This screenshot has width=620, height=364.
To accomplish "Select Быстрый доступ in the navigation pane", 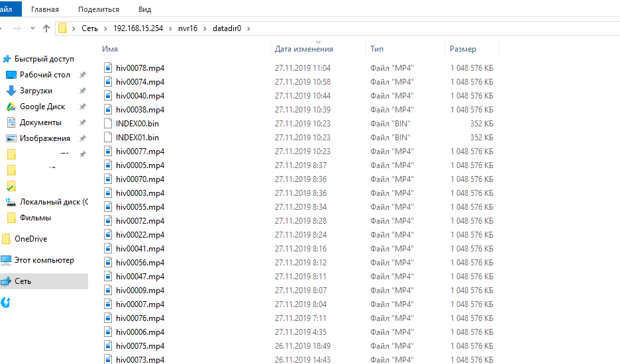I will pos(44,59).
